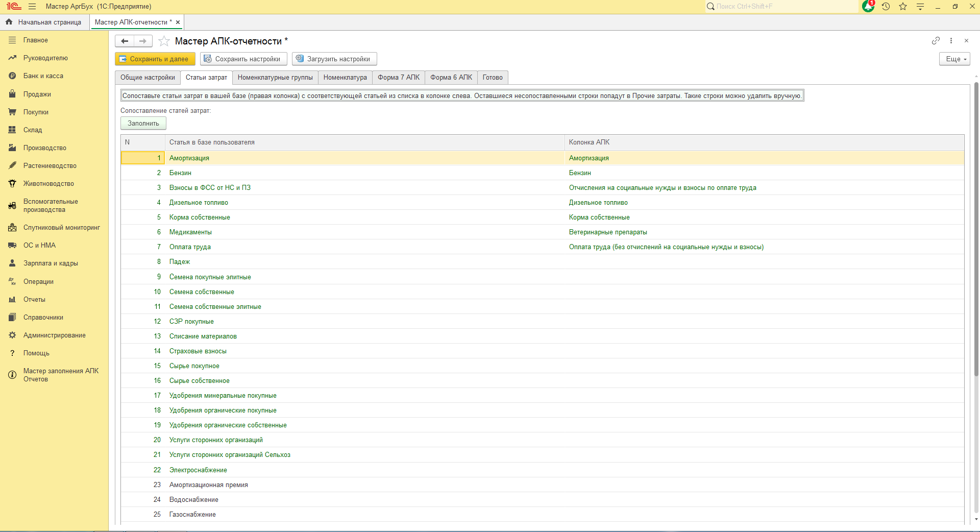Open the history clock icon
The image size is (980, 532).
886,7
